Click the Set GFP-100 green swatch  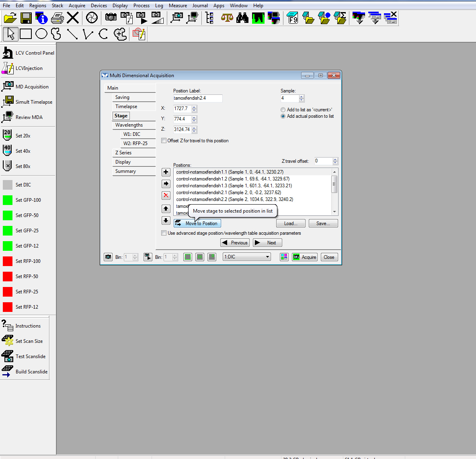[x=8, y=200]
